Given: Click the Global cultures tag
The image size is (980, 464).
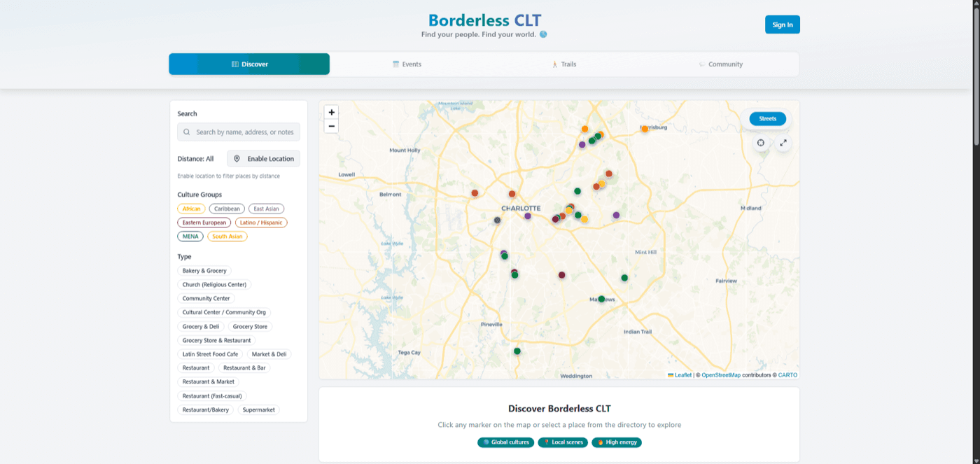Looking at the screenshot, I should (x=505, y=442).
